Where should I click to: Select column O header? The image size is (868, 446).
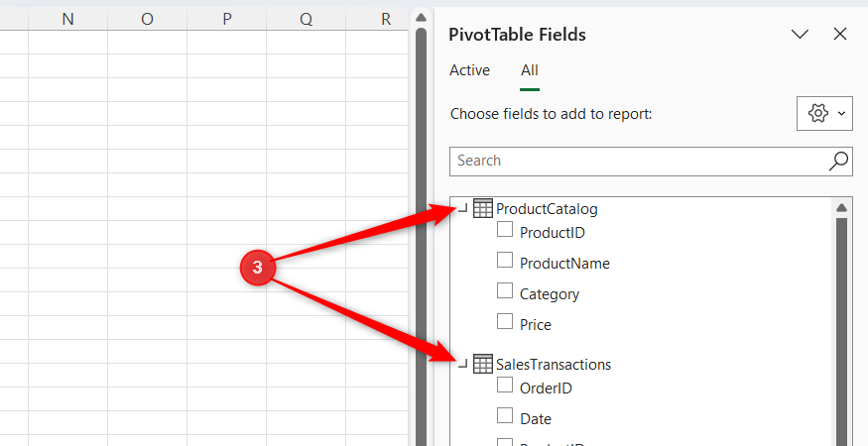coord(147,20)
